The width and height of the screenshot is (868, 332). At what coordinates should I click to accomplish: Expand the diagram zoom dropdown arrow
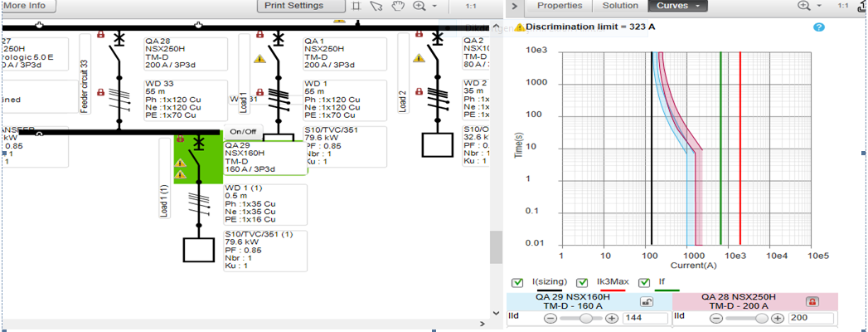click(434, 6)
